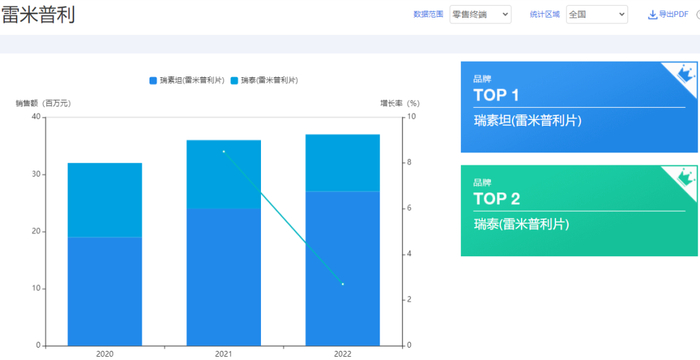Viewport: 700px width, 360px height.
Task: Click the 2022 瑞素坦 lower bar segment
Action: point(342,268)
